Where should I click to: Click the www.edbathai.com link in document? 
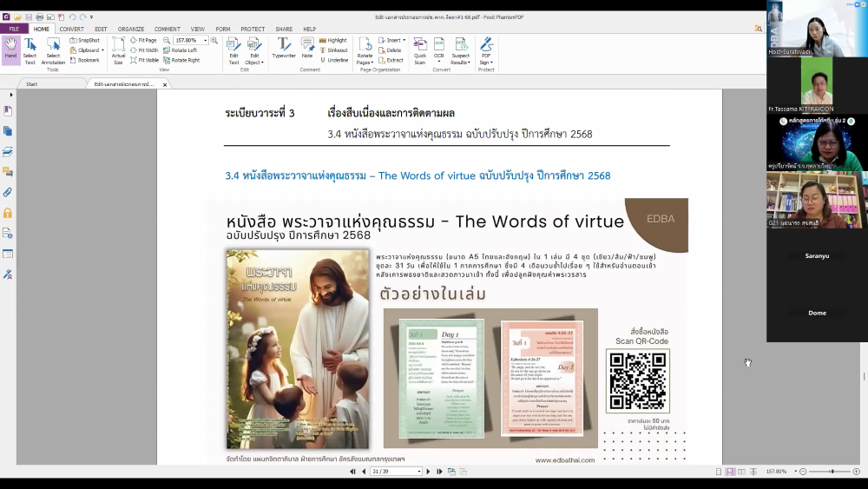[565, 459]
